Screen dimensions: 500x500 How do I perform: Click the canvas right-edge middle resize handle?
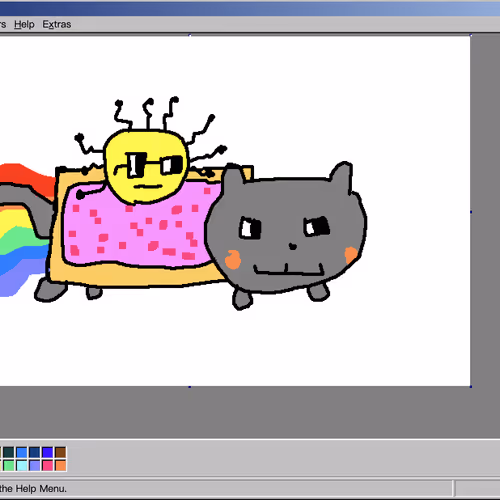click(x=471, y=212)
